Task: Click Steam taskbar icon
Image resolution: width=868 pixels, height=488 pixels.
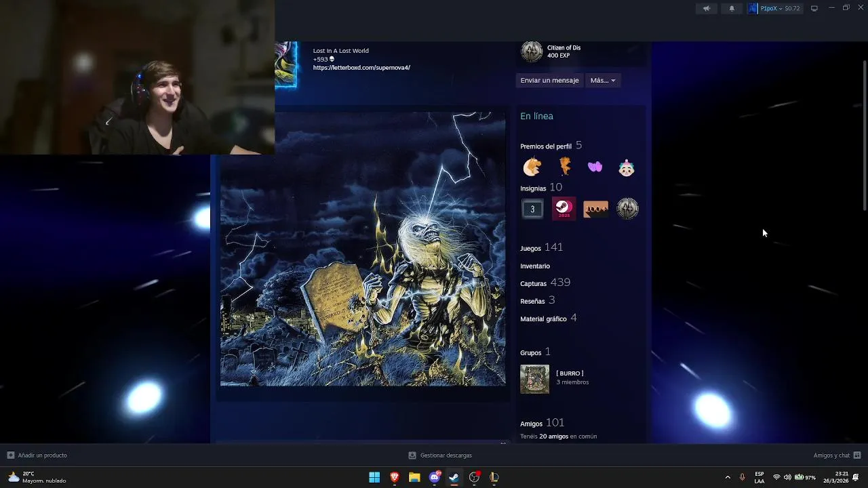Action: (x=454, y=477)
